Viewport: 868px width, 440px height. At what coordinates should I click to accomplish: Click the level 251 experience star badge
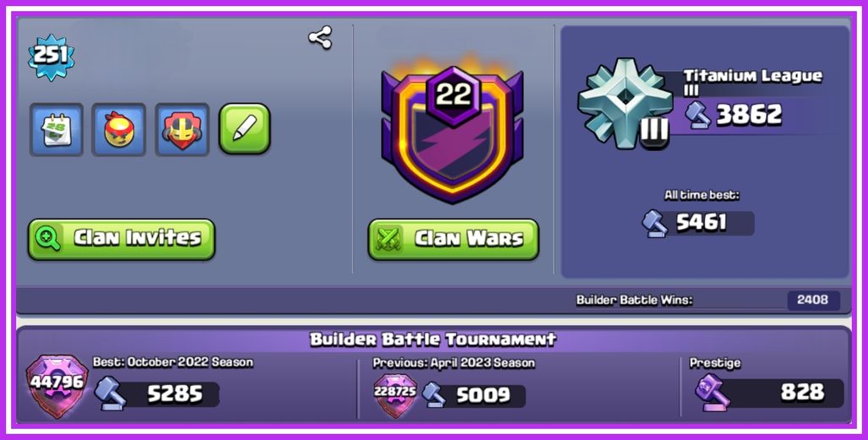[51, 56]
